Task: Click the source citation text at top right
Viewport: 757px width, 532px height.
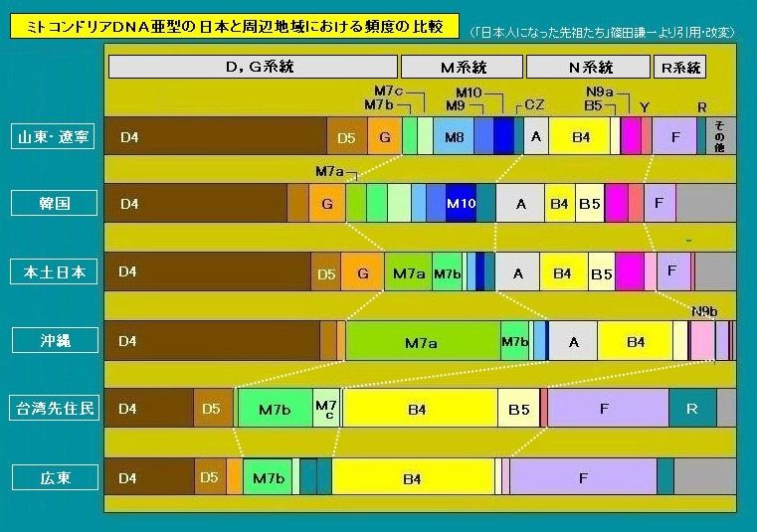Action: pos(604,32)
